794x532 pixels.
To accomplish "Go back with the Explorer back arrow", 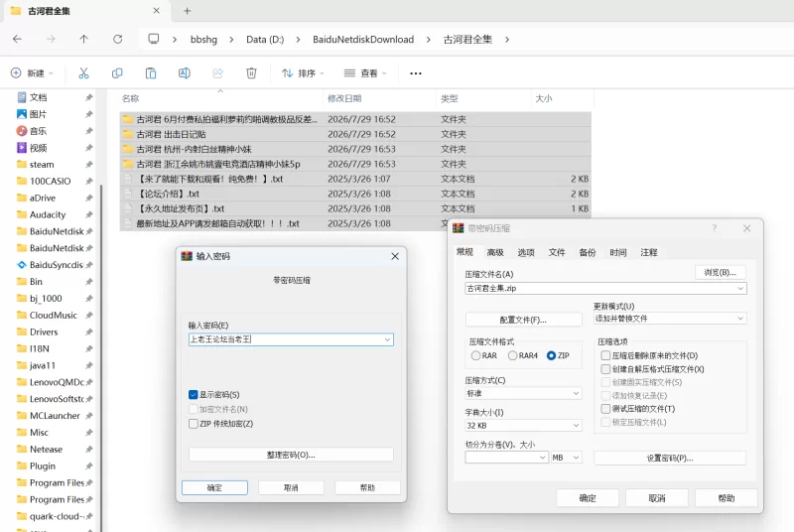I will point(17,39).
